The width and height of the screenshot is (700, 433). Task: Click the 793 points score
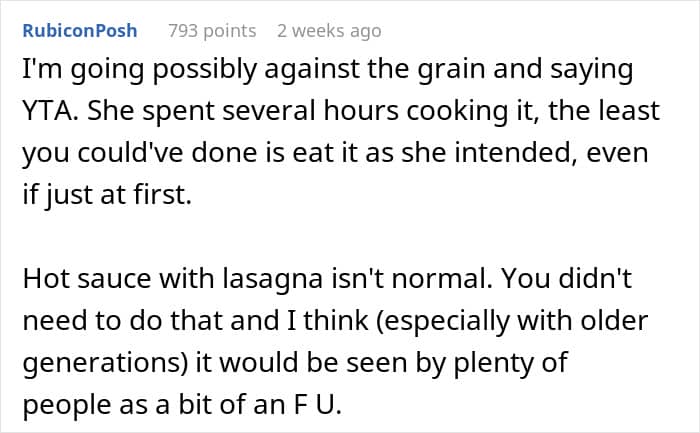tap(212, 31)
